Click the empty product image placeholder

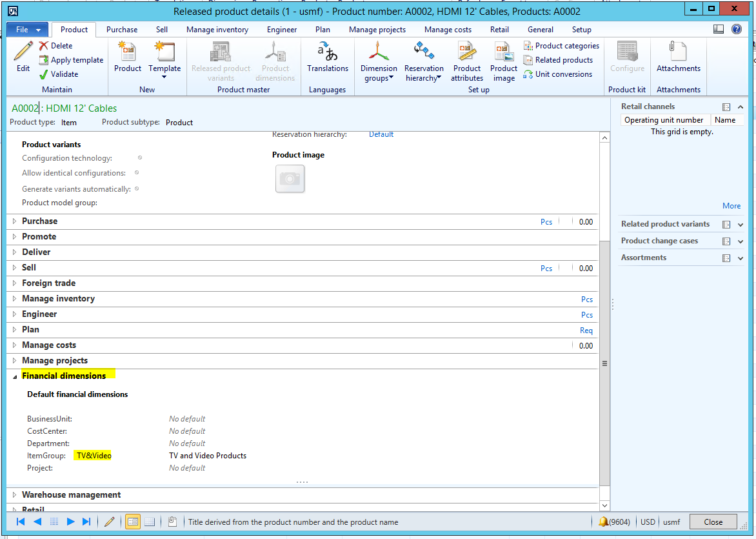290,179
